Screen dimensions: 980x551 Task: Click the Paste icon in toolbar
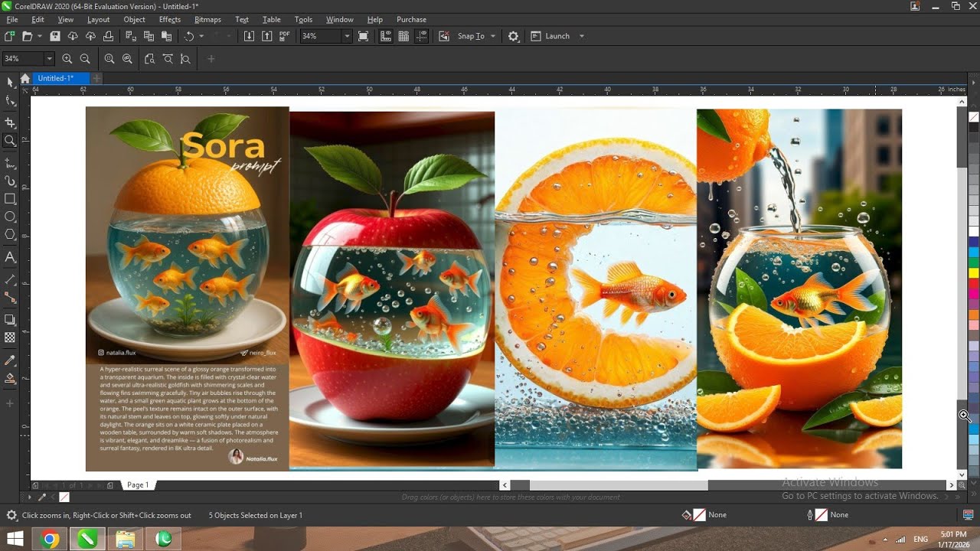click(167, 36)
